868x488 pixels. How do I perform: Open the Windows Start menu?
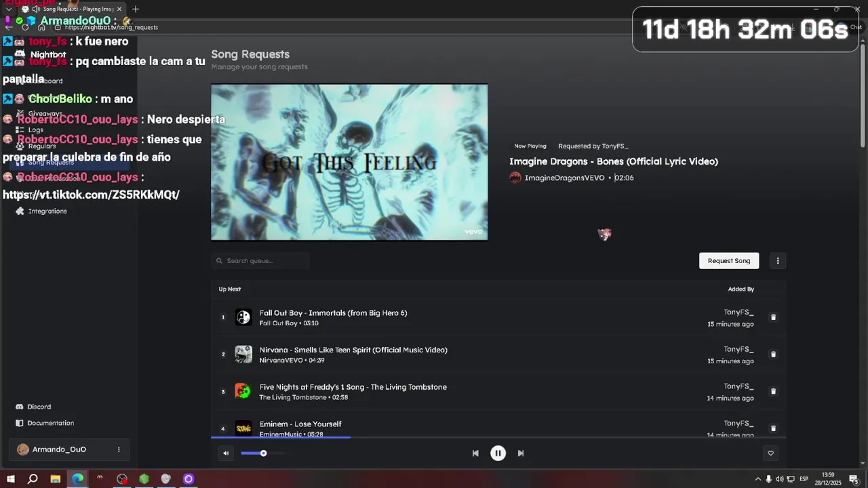coord(11,479)
